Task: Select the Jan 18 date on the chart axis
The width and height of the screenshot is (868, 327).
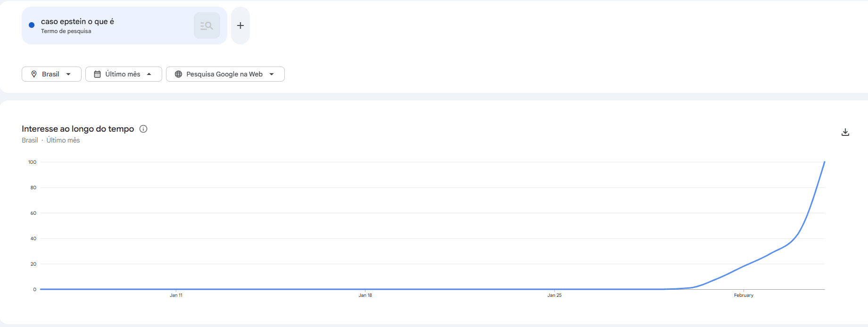Action: tap(365, 295)
